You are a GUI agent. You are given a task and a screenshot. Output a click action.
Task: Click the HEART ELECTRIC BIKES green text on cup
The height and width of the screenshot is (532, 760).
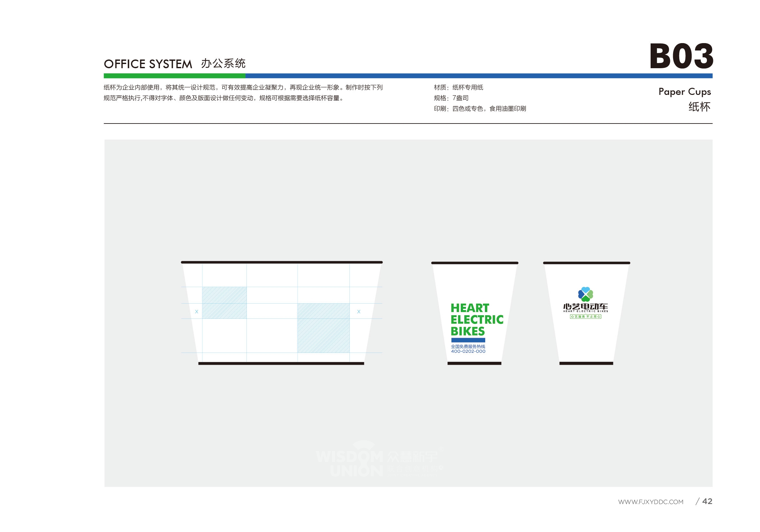click(477, 320)
